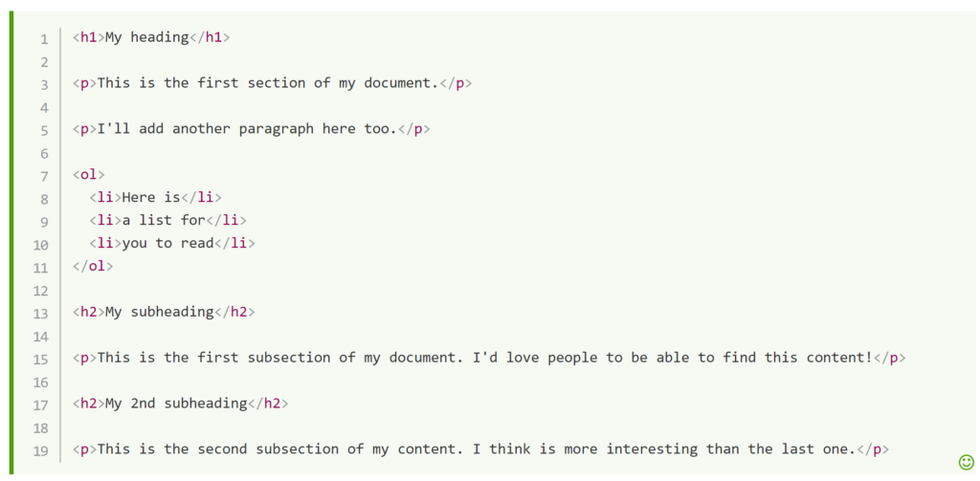Image resolution: width=980 pixels, height=481 pixels.
Task: Click line number 17 in the gutter
Action: 41,405
